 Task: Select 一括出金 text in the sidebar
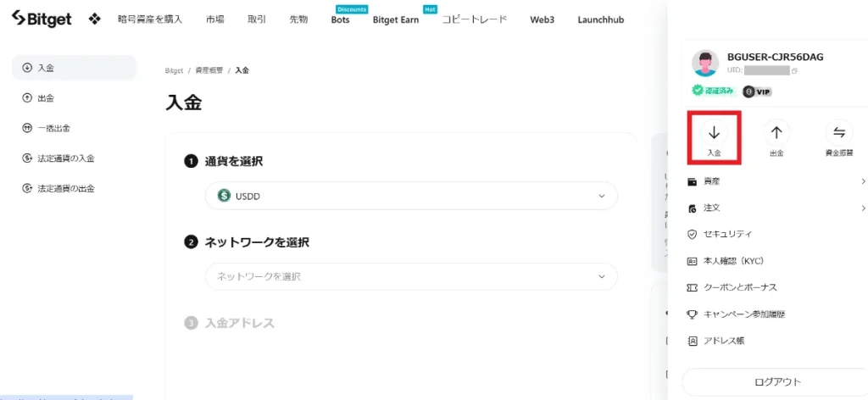[53, 128]
